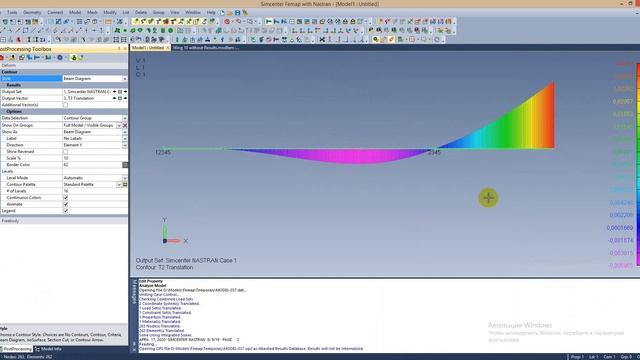Open the Window menu

coord(193,13)
